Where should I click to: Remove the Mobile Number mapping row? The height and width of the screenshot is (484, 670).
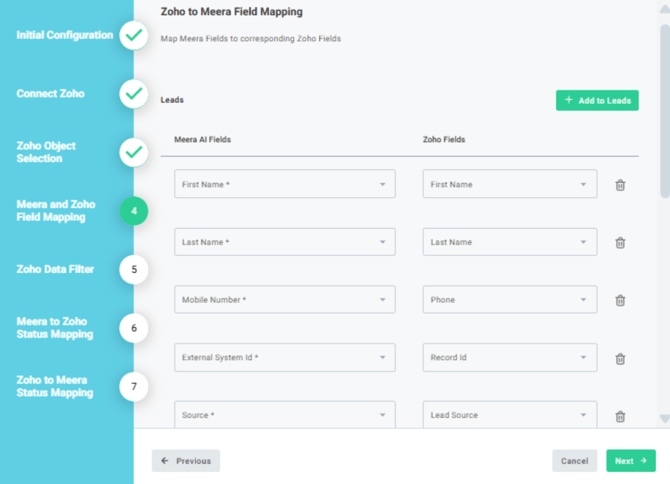click(620, 300)
